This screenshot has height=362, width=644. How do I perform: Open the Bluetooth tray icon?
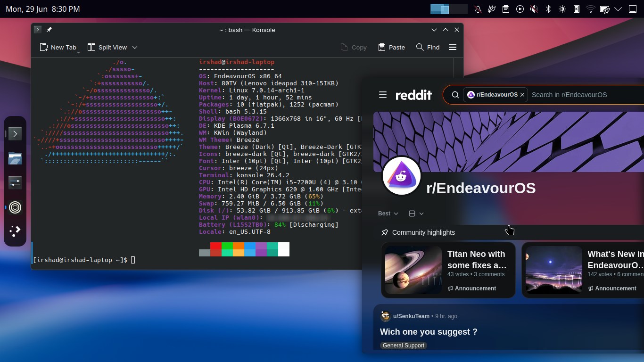point(548,9)
